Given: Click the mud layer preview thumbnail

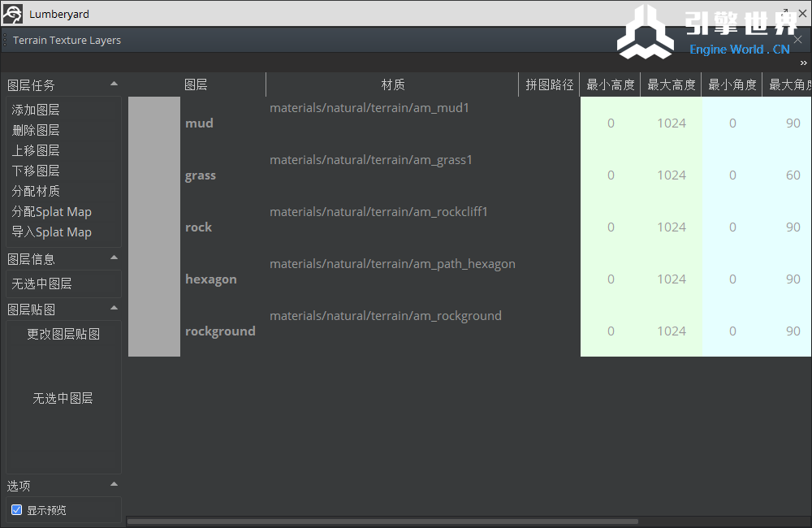Looking at the screenshot, I should (154, 123).
